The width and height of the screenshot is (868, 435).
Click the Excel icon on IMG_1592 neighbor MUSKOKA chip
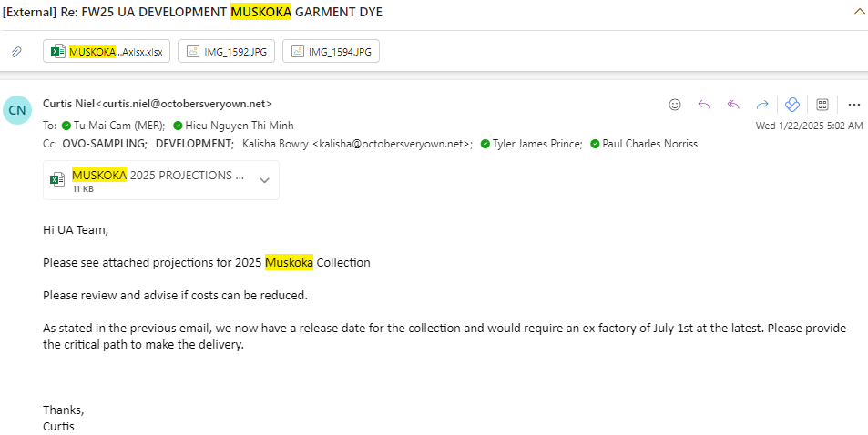click(58, 52)
